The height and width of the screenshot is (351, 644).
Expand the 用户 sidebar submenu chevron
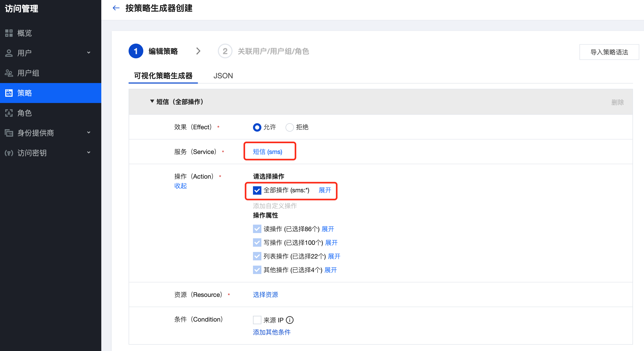[x=89, y=53]
